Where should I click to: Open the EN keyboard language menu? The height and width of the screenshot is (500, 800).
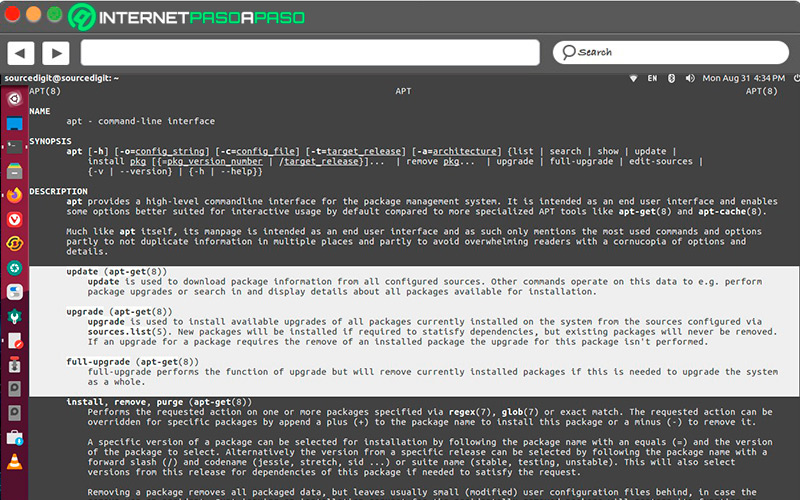click(653, 78)
